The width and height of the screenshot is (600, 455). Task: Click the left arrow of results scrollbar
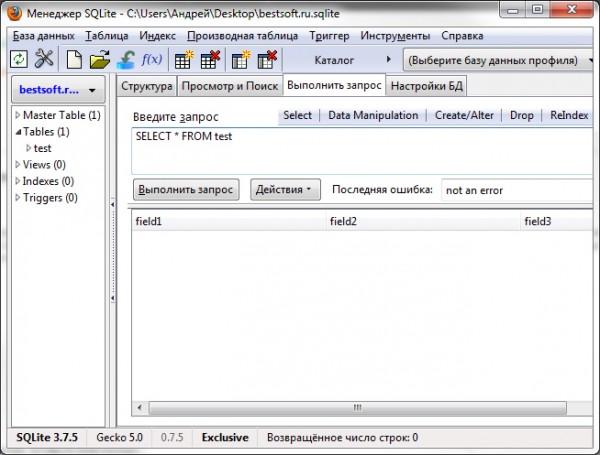[139, 408]
